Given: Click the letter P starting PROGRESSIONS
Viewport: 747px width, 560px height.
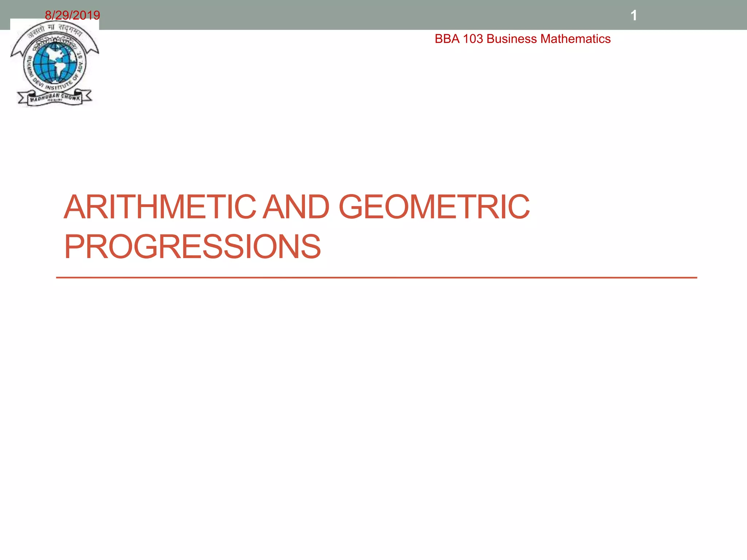Looking at the screenshot, I should 74,247.
